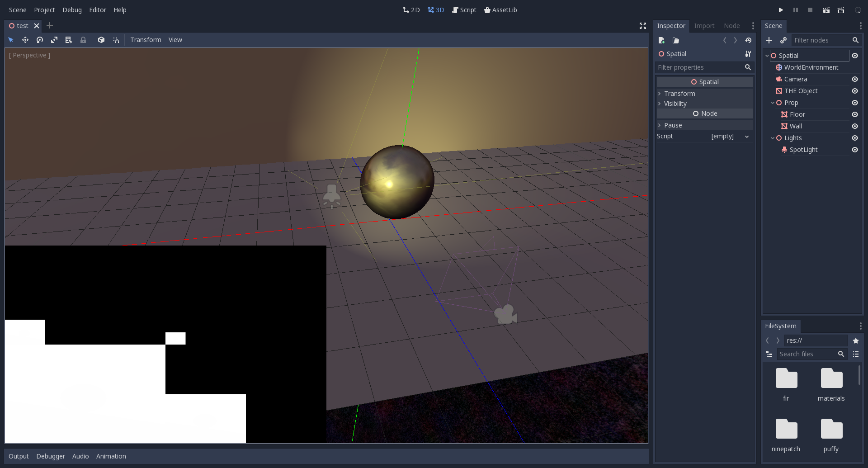Viewport: 868px width, 468px height.
Task: Switch to the Script workspace
Action: [x=464, y=10]
